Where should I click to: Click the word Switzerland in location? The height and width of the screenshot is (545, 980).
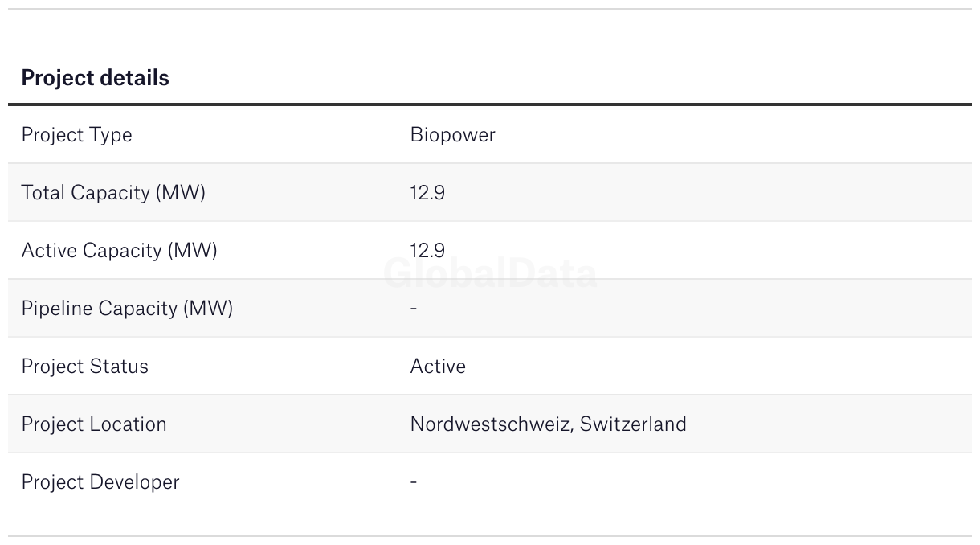click(x=633, y=424)
